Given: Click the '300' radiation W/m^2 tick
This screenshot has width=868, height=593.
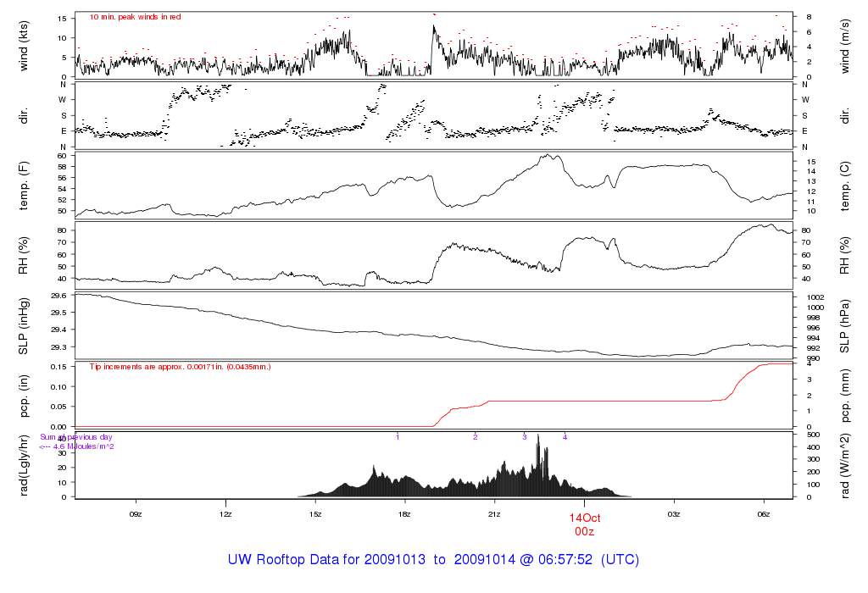Looking at the screenshot, I should click(813, 460).
